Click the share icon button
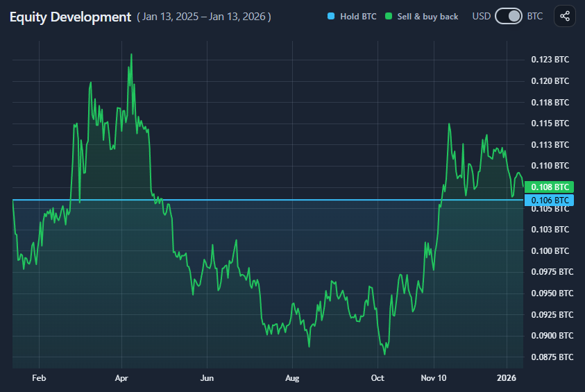The width and height of the screenshot is (585, 392). (x=564, y=17)
